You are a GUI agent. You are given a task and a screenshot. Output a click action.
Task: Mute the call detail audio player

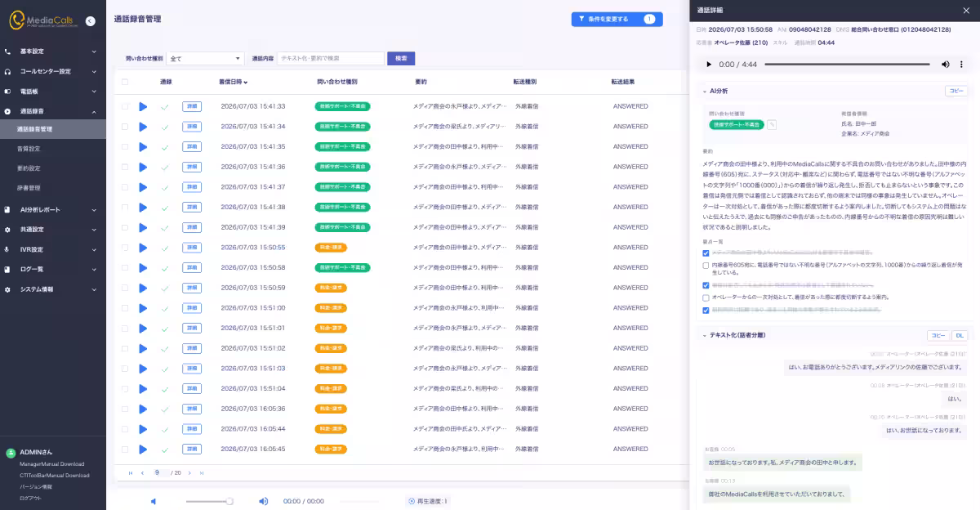[x=946, y=64]
